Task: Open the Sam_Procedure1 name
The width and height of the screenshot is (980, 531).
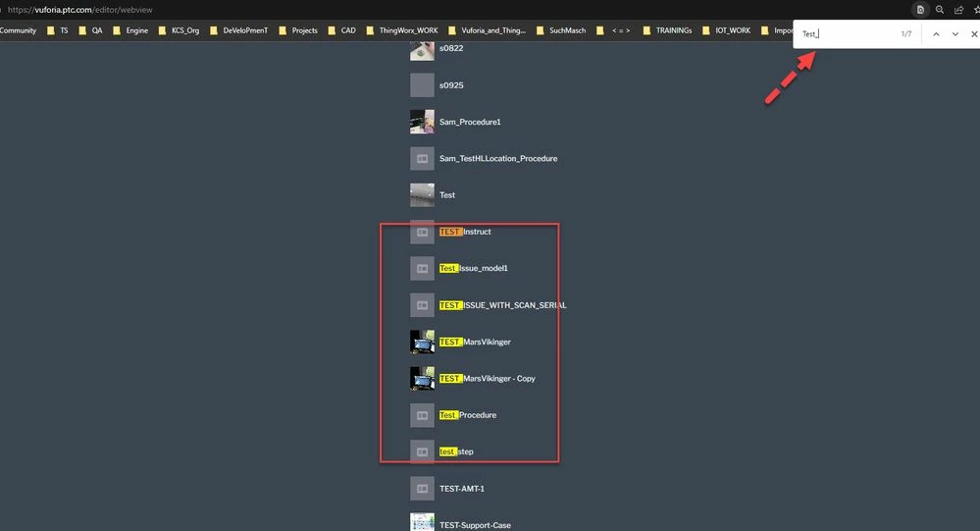Action: pyautogui.click(x=470, y=122)
